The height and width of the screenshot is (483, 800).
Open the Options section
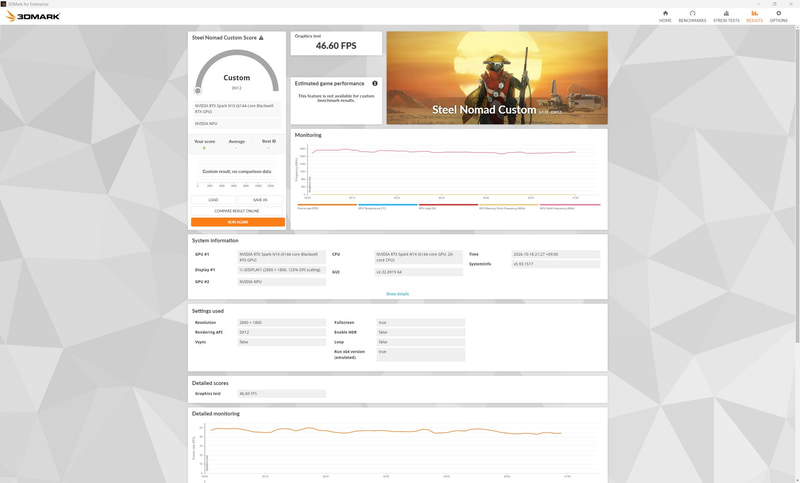[x=778, y=16]
